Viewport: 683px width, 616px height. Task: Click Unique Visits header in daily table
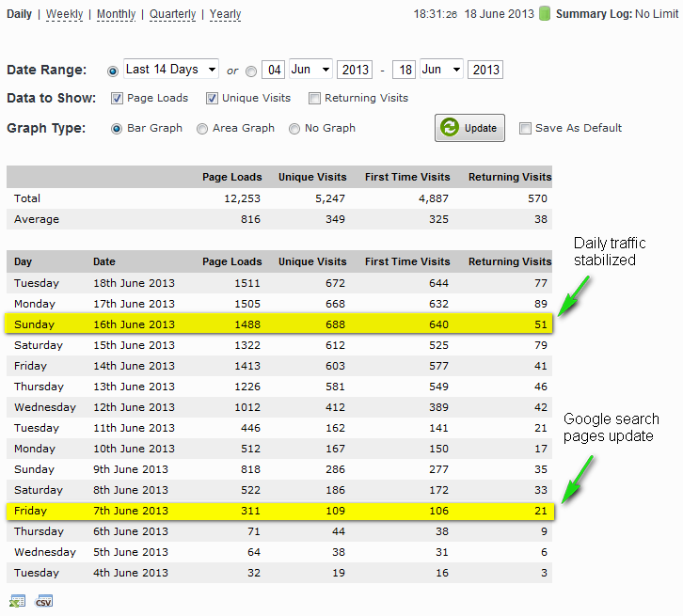312,261
